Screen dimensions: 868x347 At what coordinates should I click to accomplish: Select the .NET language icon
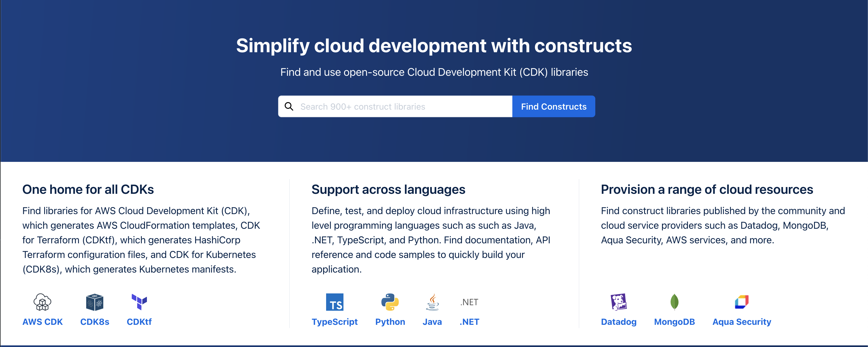coord(469,302)
